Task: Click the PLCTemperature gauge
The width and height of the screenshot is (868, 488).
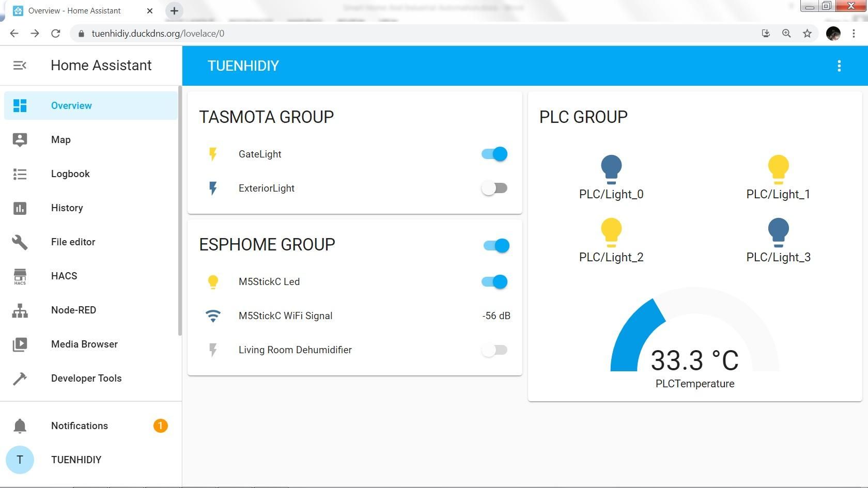Action: tap(694, 338)
